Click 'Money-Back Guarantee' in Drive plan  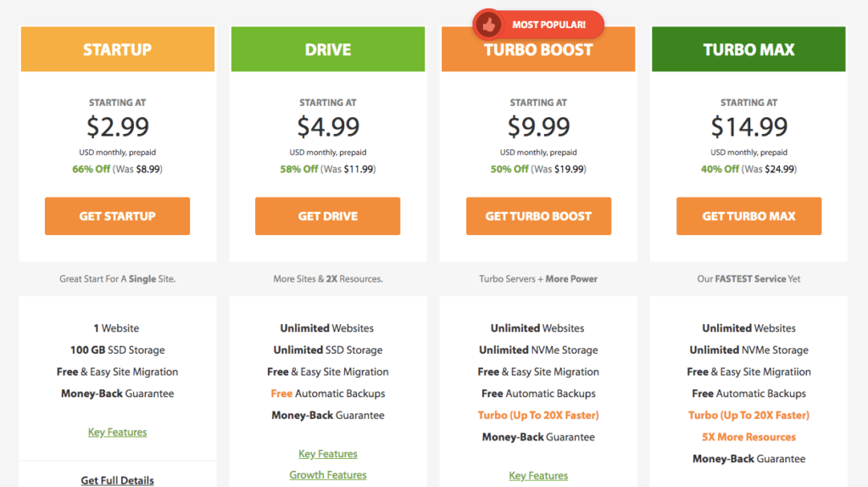coord(328,415)
